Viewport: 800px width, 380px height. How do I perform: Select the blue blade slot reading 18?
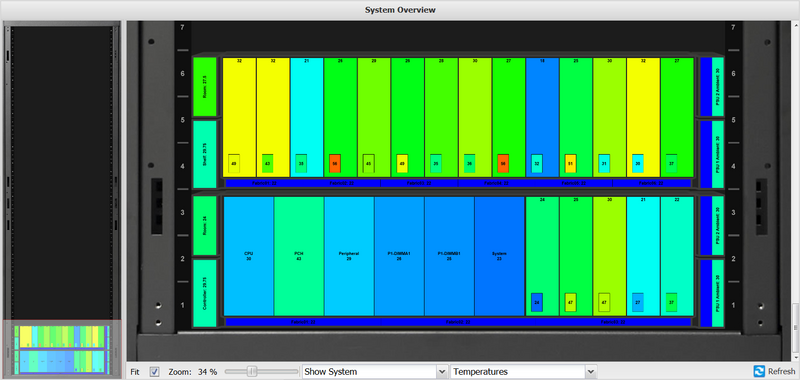click(542, 117)
